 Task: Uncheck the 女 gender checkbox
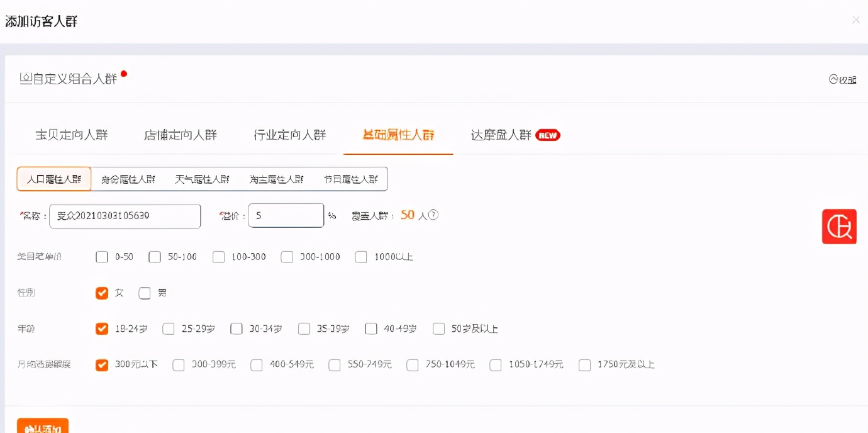pos(102,293)
